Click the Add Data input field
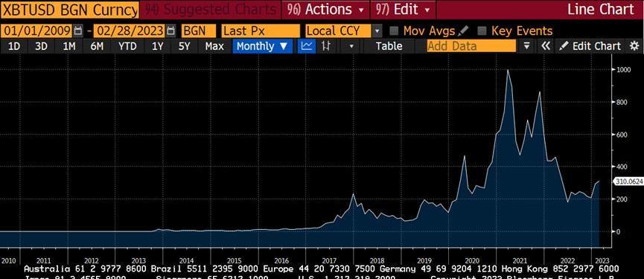 [x=471, y=46]
